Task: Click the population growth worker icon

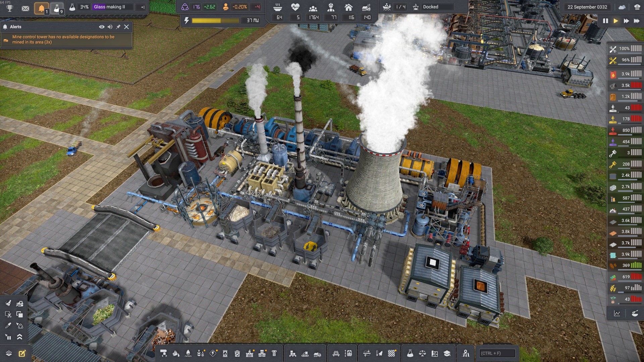Action: click(226, 7)
